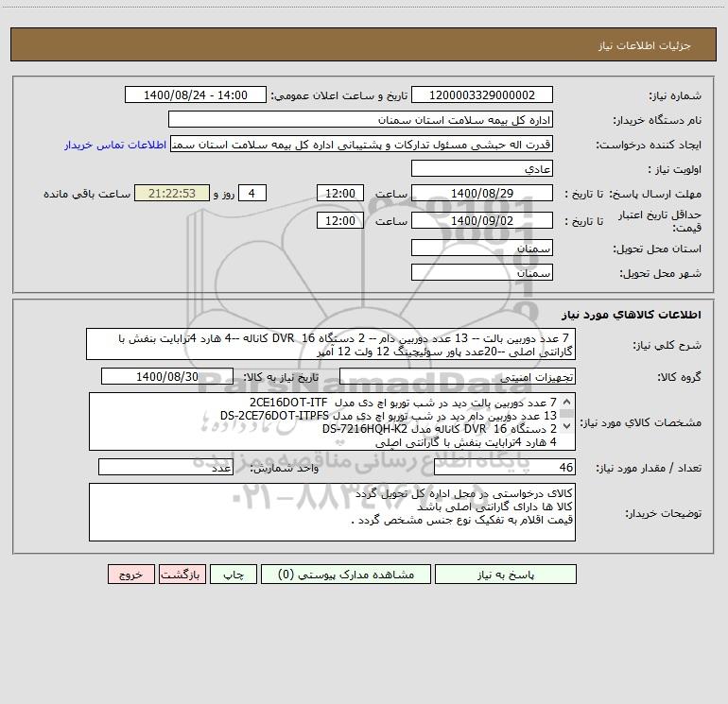Screen dimensions: 728x704
Task: Select spec line DS-2CE76DOT-ITPFS dome camera
Action: (389, 416)
